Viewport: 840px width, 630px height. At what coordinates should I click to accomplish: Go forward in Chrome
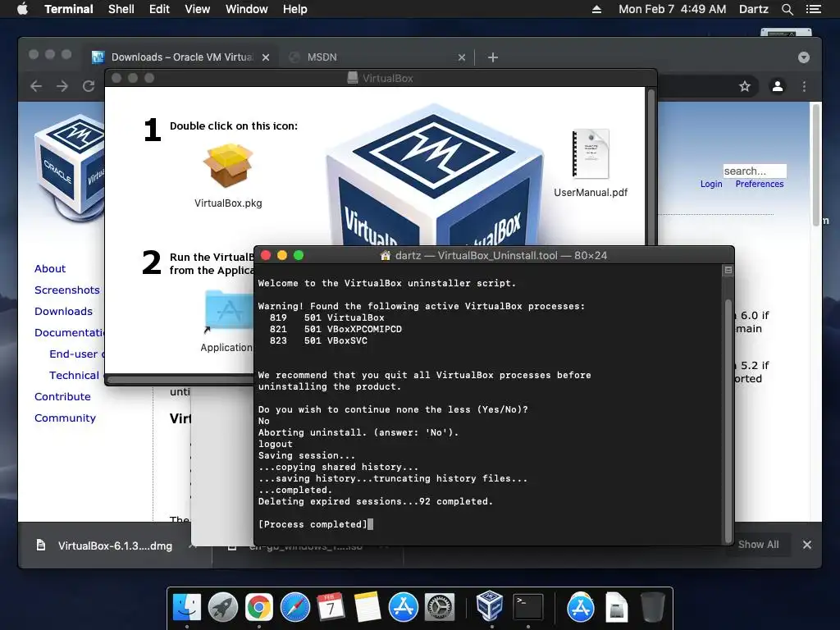point(62,86)
